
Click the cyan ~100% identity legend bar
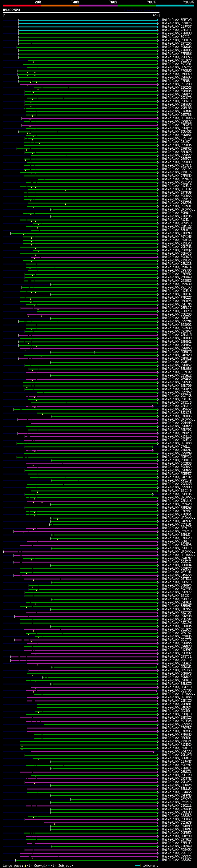[x=175, y=6]
